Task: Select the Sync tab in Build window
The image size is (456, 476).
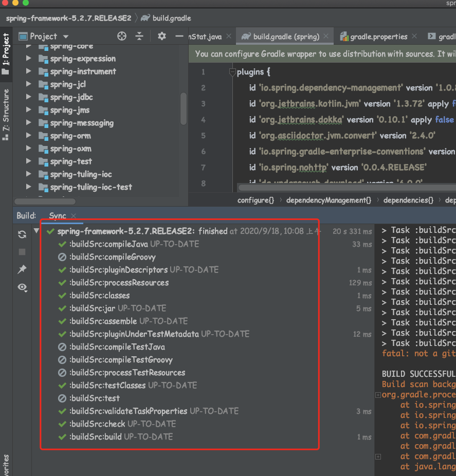Action: point(58,216)
